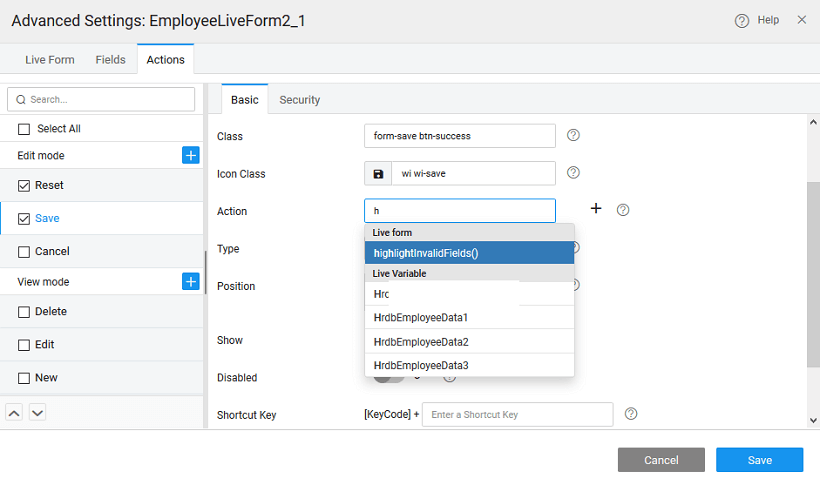Uncheck the Reset action checkbox

click(x=24, y=186)
